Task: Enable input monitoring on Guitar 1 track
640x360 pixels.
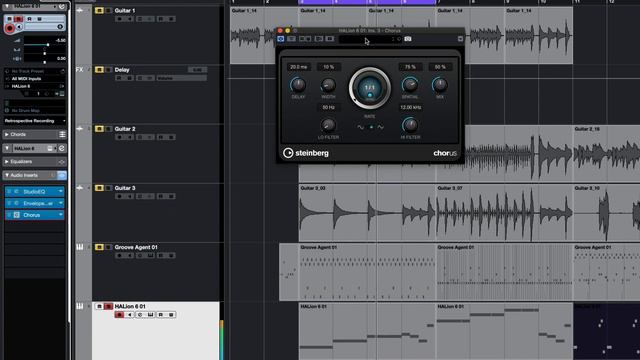Action: [x=129, y=19]
